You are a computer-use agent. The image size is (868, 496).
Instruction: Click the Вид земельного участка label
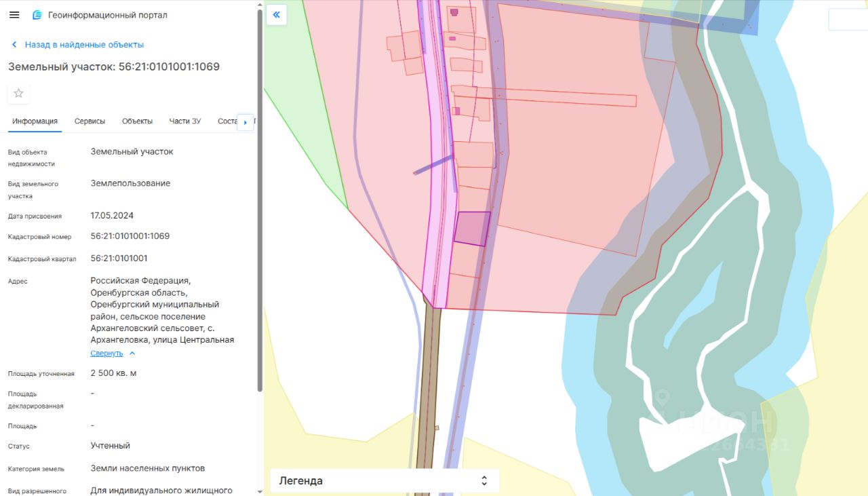click(33, 190)
